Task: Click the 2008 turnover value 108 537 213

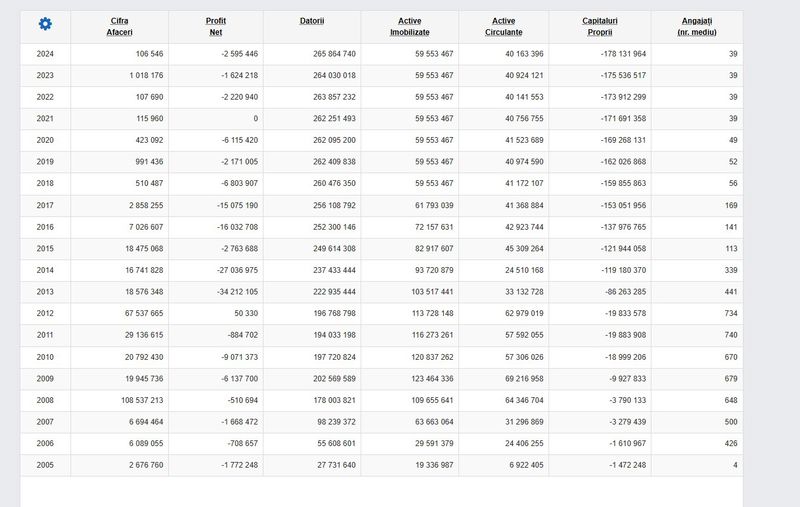Action: tap(135, 400)
